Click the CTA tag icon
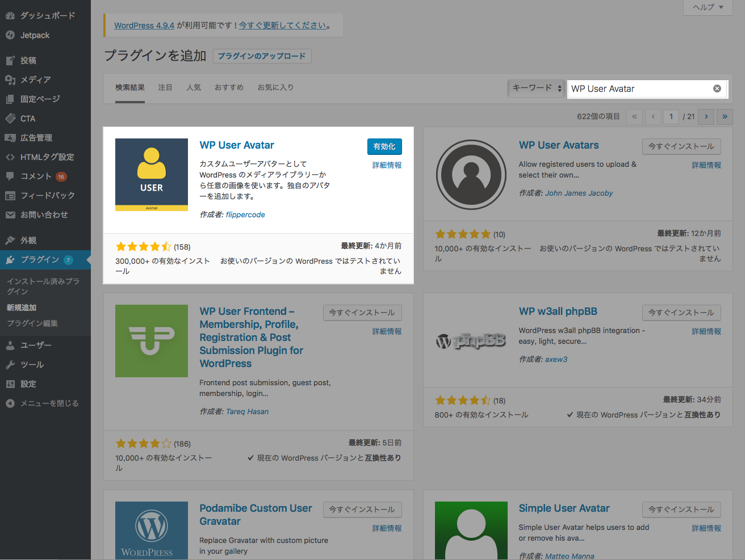The image size is (745, 560). 10,119
